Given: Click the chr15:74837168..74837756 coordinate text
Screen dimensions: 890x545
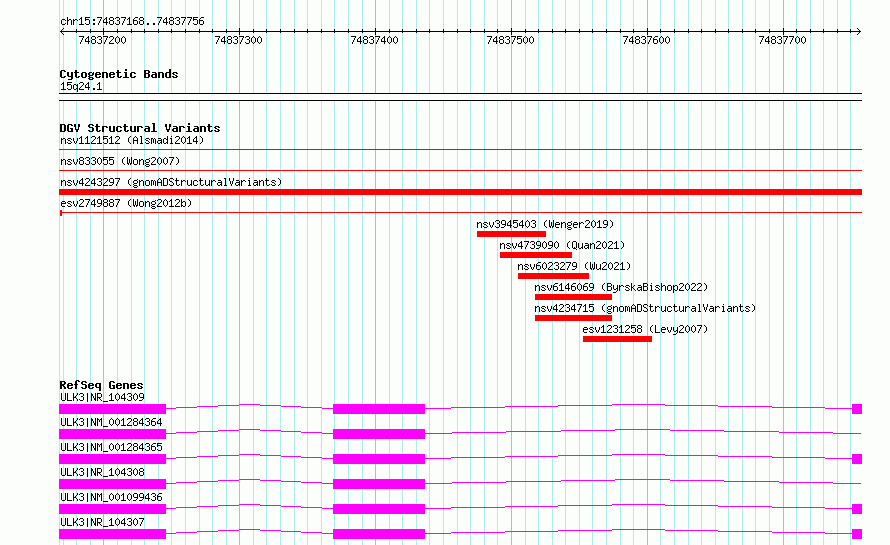Looking at the screenshot, I should tap(132, 21).
